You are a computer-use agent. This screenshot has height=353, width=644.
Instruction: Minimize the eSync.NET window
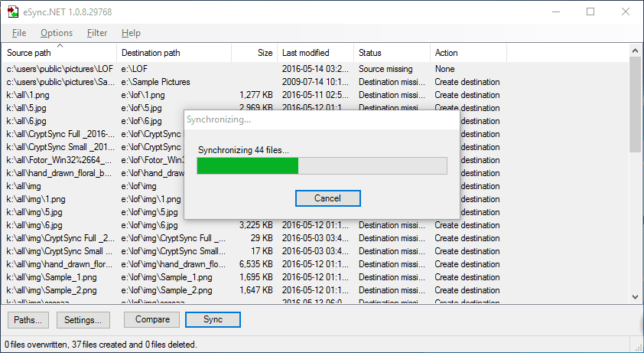tap(556, 12)
